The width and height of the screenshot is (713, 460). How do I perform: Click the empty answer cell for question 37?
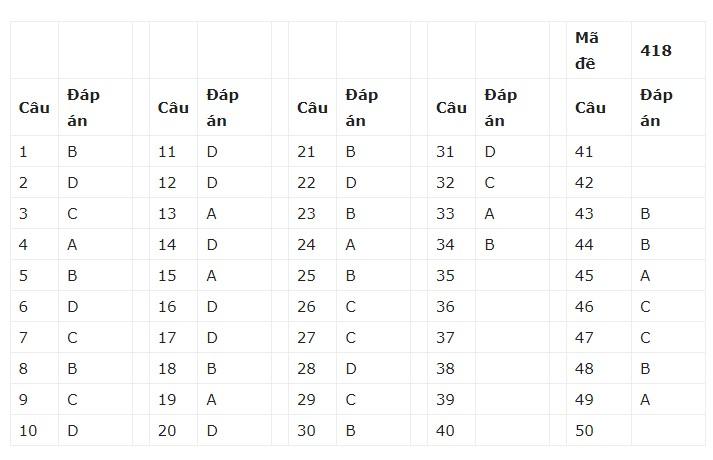pyautogui.click(x=512, y=338)
